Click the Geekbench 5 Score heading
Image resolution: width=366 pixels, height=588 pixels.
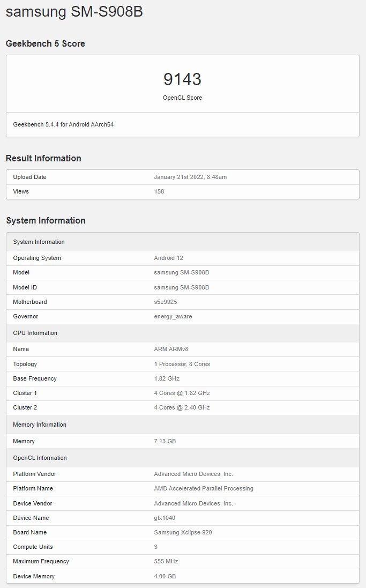coord(46,44)
